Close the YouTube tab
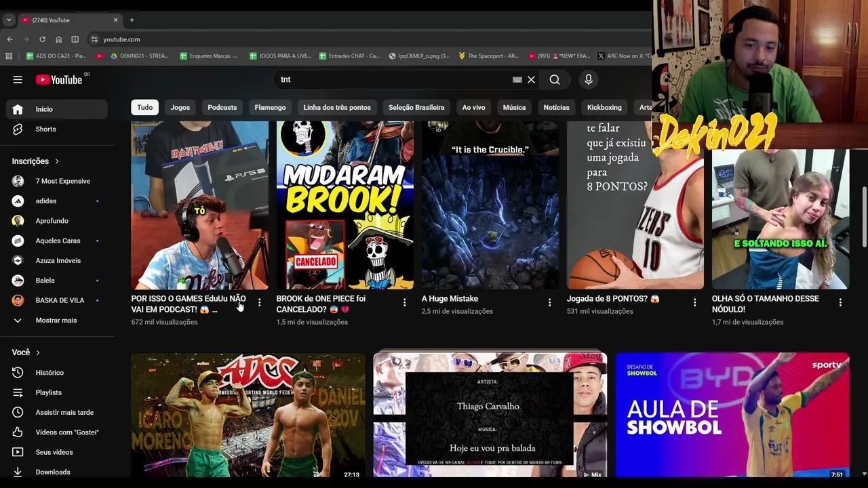The width and height of the screenshot is (868, 488). [115, 20]
